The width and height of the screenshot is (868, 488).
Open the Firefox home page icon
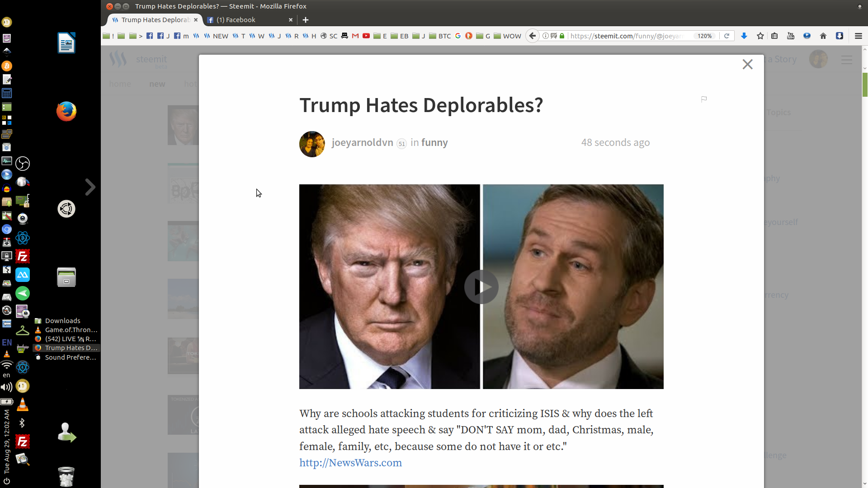[x=823, y=36]
